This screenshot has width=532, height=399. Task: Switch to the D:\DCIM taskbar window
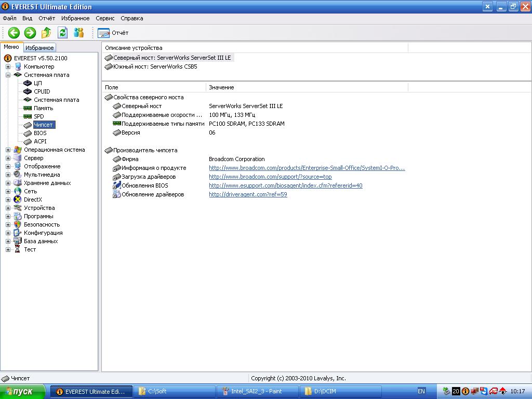coord(341,392)
